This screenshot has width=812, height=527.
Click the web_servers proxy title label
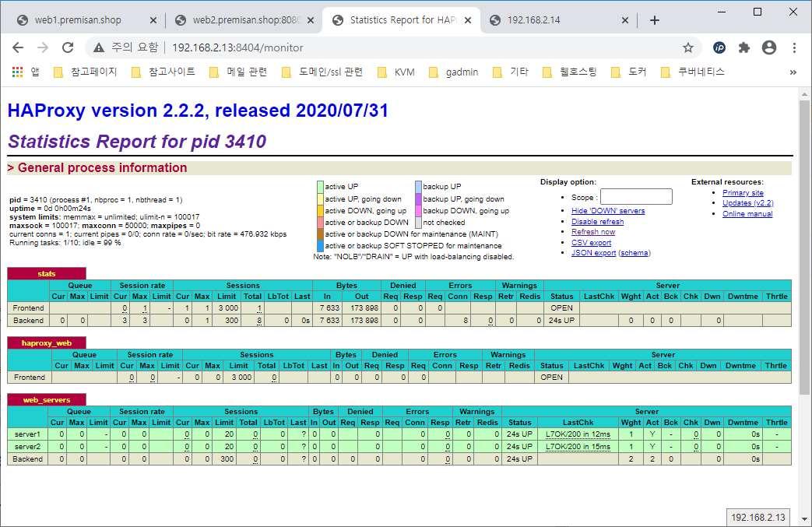(x=47, y=399)
